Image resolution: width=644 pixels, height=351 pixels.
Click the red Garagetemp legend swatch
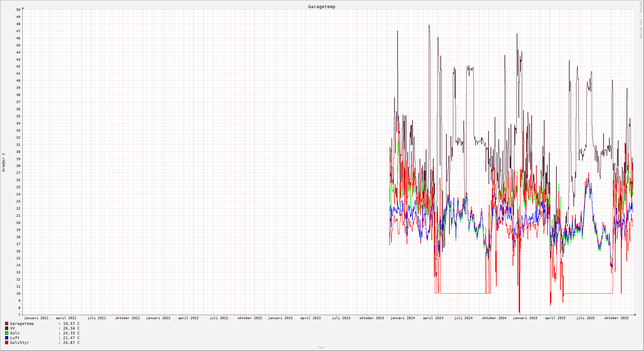6,324
